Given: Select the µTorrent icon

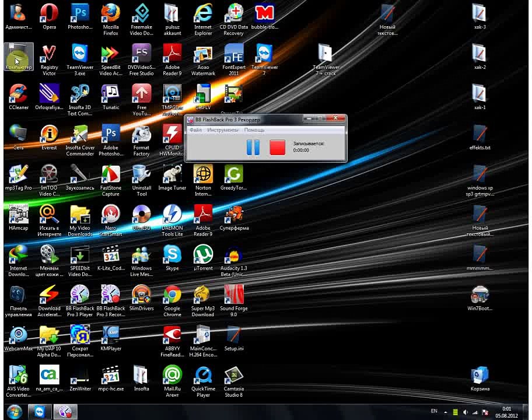Looking at the screenshot, I should [x=203, y=257].
